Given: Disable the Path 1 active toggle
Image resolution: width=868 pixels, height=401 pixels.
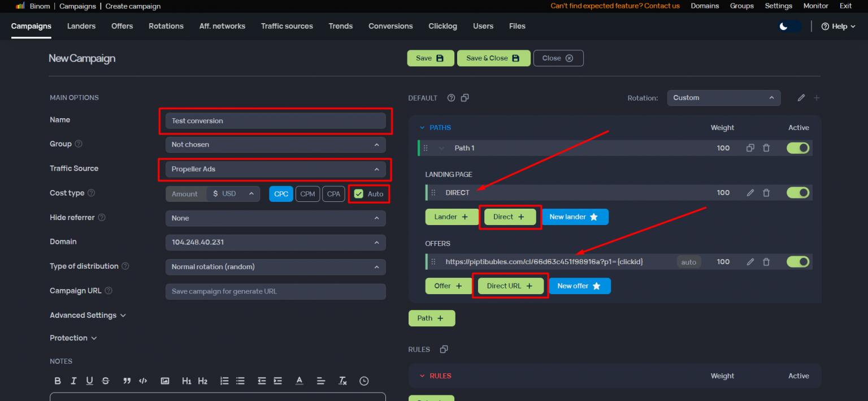Looking at the screenshot, I should 797,148.
